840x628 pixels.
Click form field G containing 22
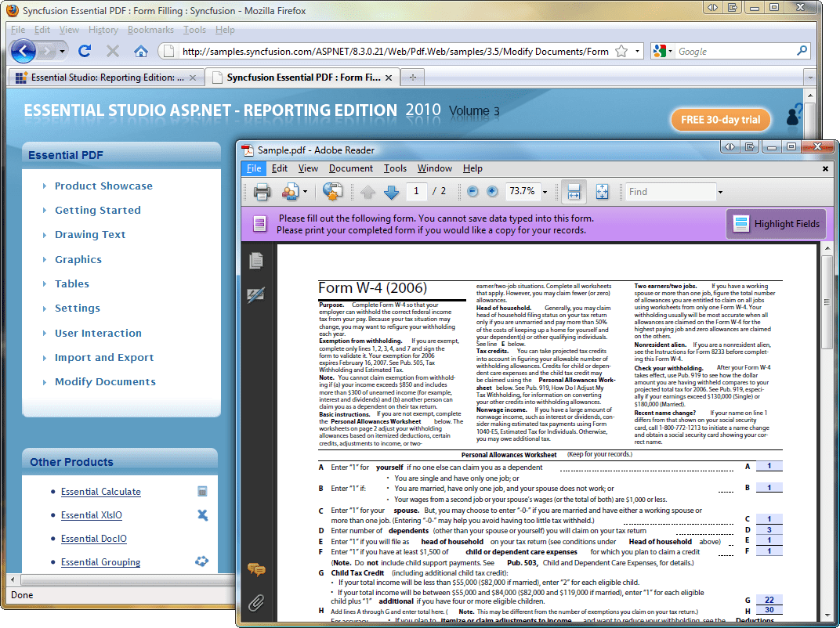tap(769, 600)
